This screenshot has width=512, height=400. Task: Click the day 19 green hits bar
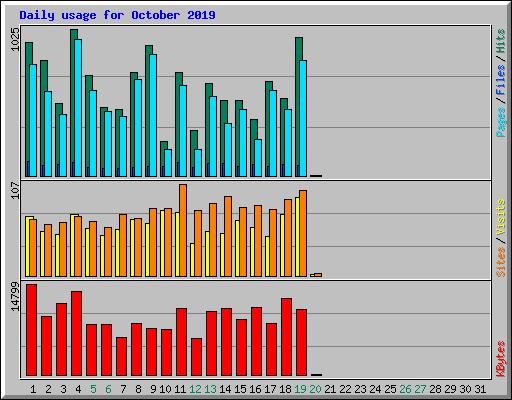click(299, 49)
